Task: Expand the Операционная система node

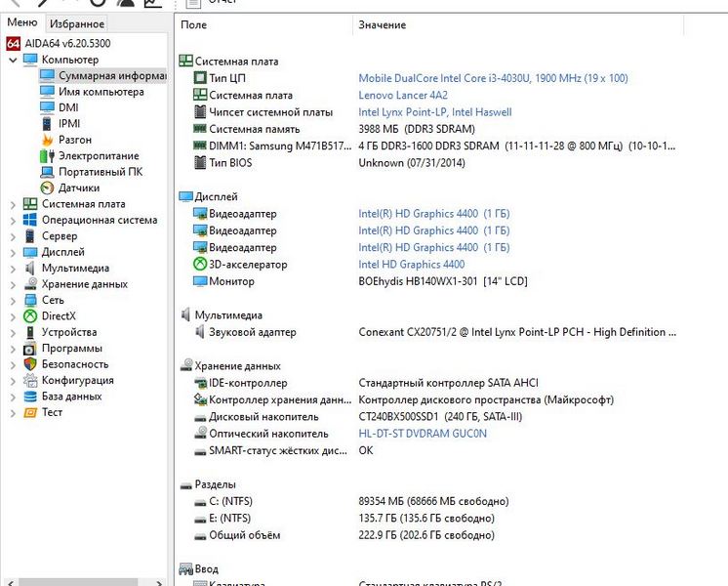Action: click(13, 221)
